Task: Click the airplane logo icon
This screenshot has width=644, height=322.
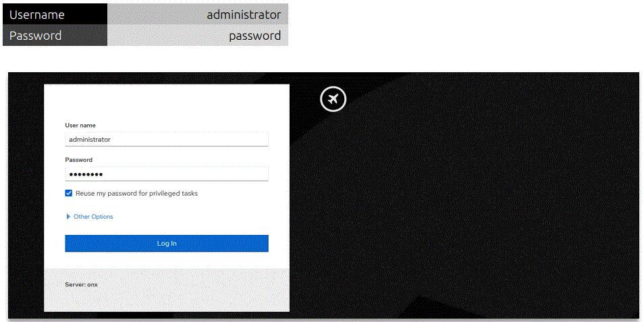Action: coord(333,99)
